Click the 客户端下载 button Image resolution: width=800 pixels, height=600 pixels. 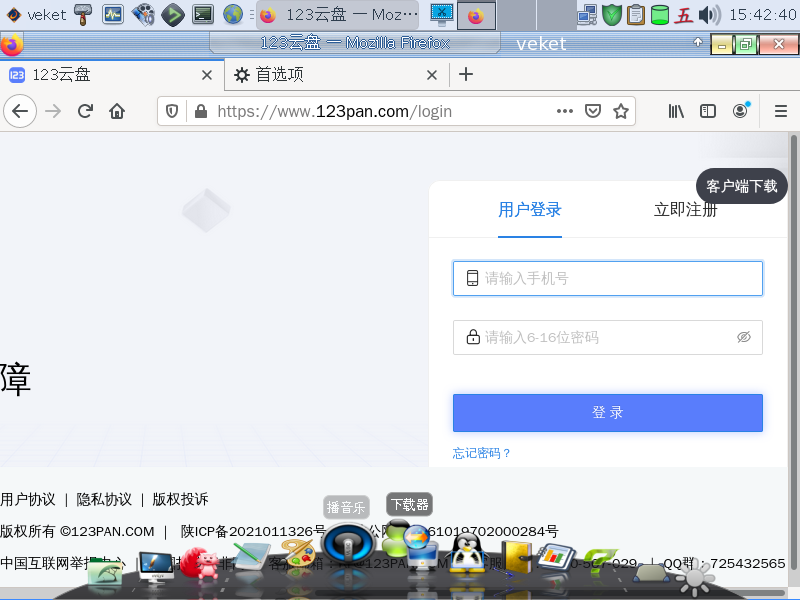tap(742, 186)
